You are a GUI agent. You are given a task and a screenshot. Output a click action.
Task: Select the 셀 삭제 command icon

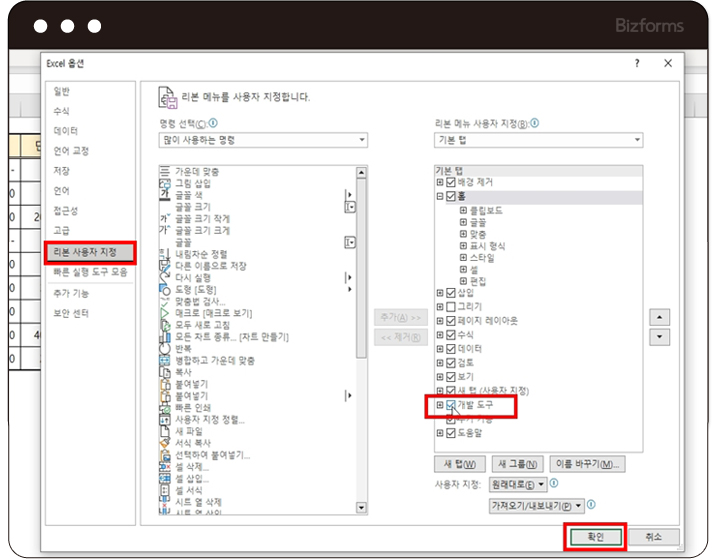(165, 467)
